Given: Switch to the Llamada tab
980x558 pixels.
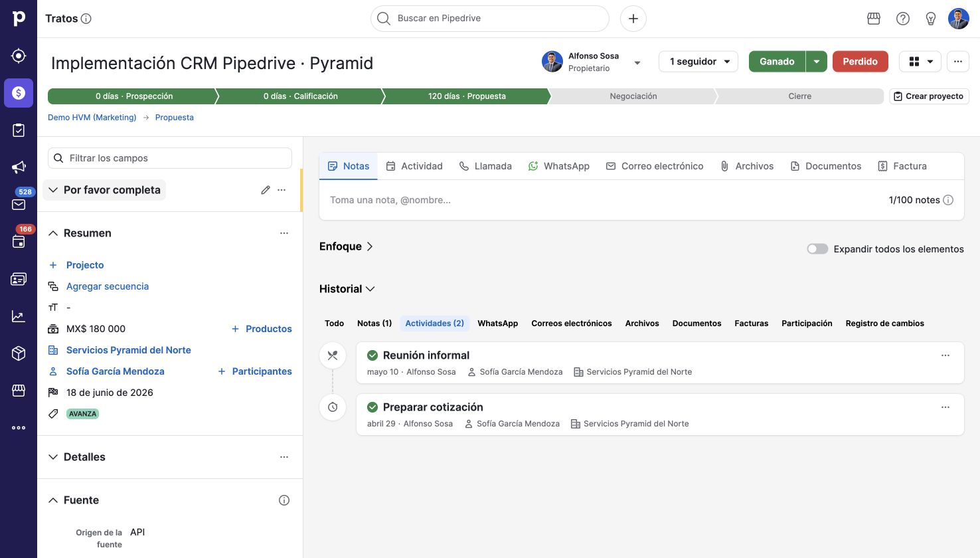Looking at the screenshot, I should pyautogui.click(x=485, y=166).
